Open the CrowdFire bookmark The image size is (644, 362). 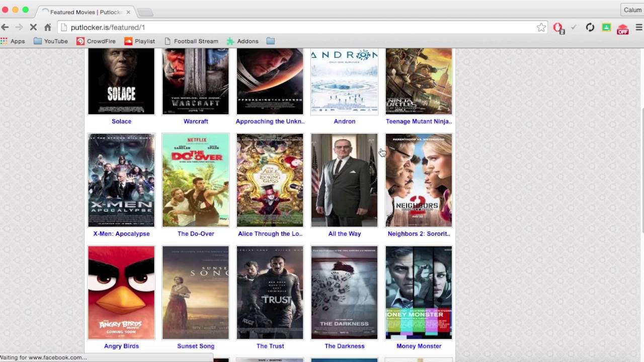point(96,41)
